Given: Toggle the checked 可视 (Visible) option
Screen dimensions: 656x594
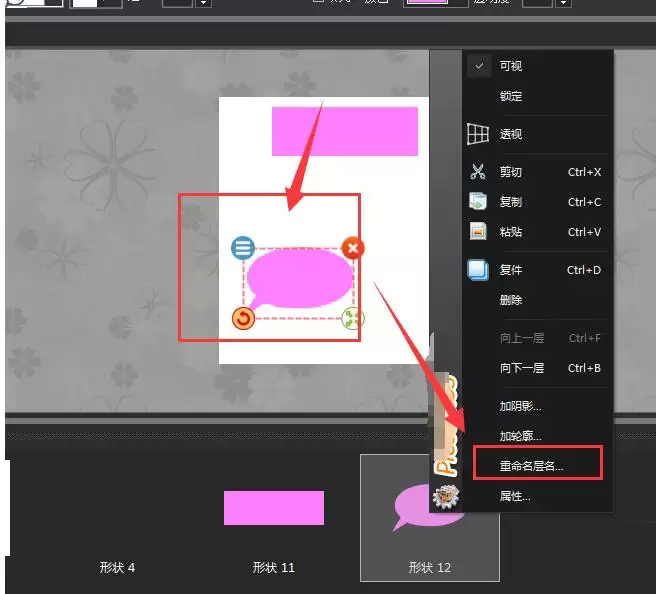Looking at the screenshot, I should (x=510, y=66).
